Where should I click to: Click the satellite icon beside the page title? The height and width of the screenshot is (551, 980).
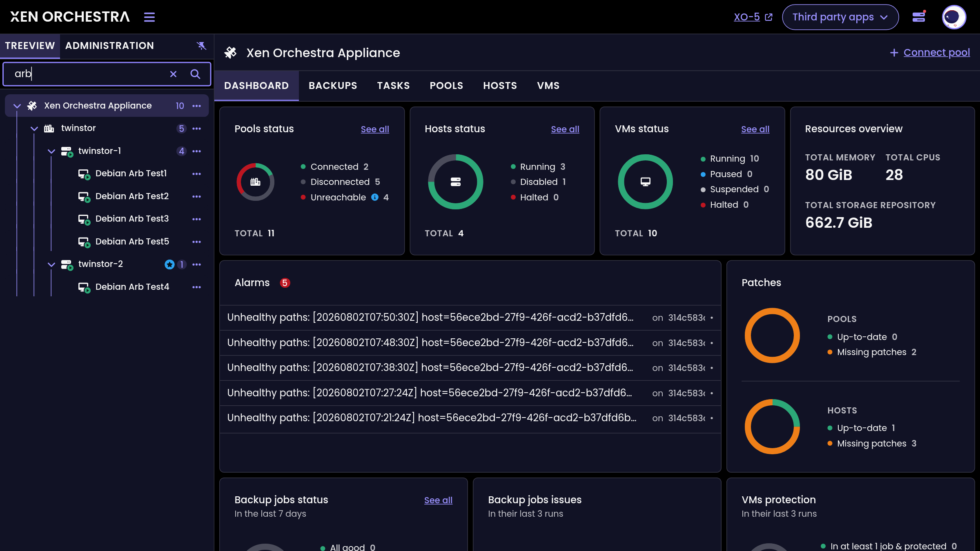coord(231,53)
